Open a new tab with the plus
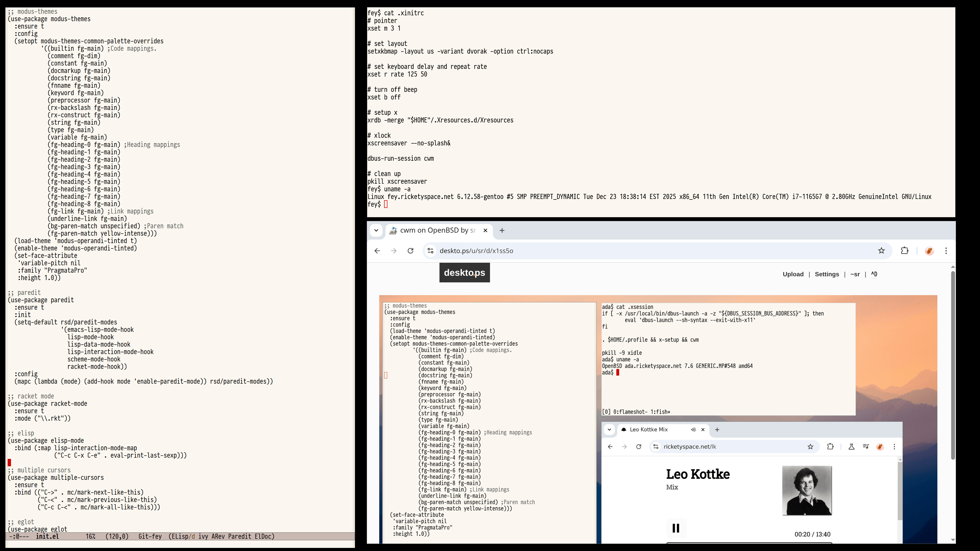Image resolution: width=980 pixels, height=551 pixels. click(502, 230)
